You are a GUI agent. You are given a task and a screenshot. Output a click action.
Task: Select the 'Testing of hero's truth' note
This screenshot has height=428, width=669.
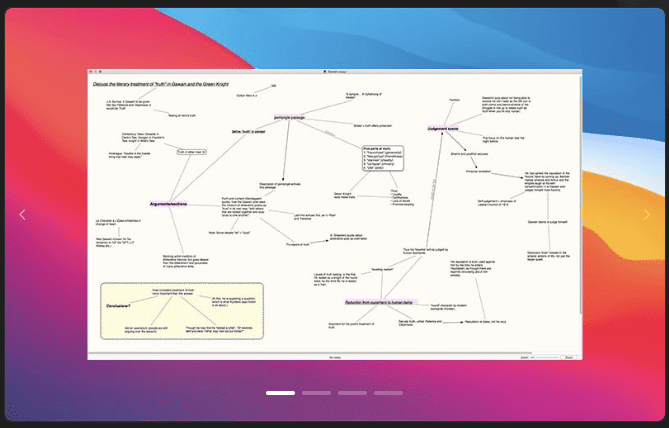[x=182, y=115]
